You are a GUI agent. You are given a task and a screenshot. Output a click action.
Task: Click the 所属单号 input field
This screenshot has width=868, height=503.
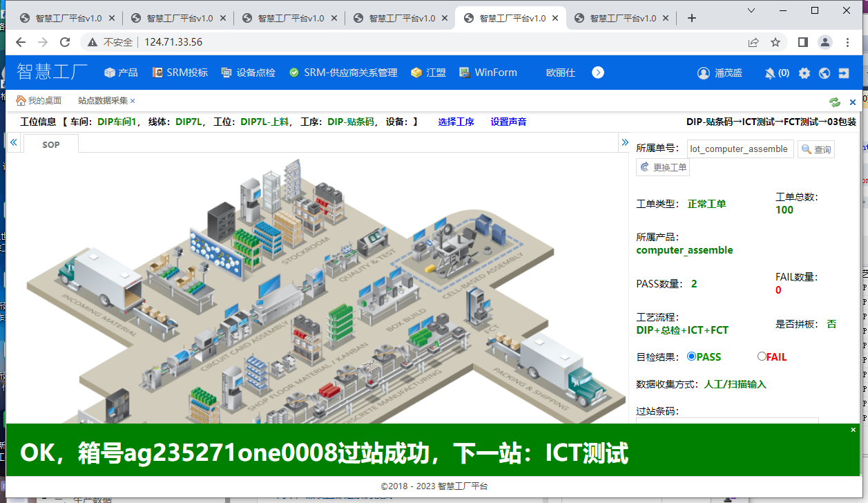(x=740, y=149)
